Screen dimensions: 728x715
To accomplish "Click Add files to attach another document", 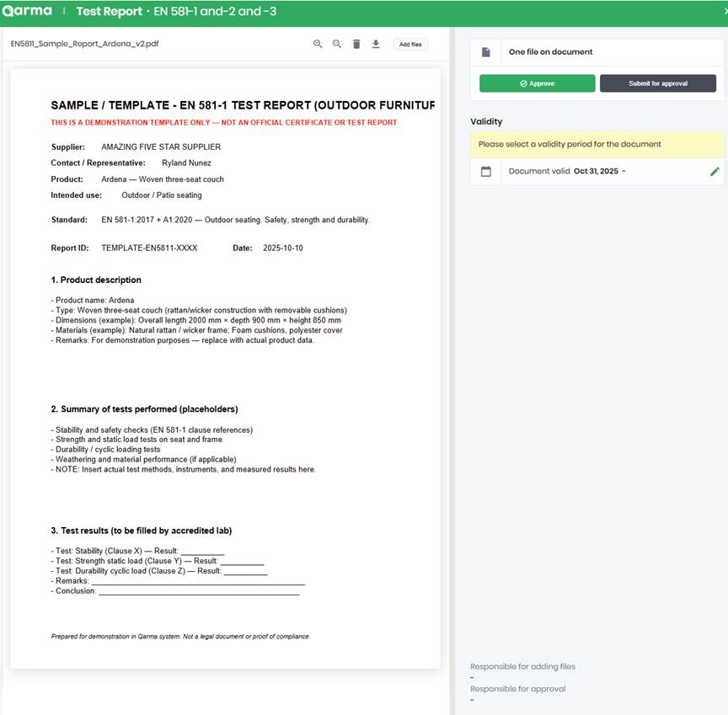I will [410, 44].
